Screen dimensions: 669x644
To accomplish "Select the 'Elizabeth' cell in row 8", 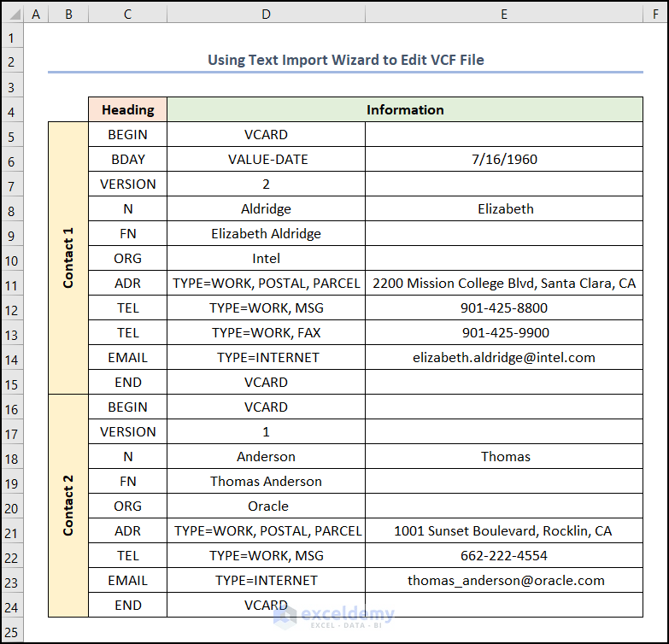I will 504,209.
